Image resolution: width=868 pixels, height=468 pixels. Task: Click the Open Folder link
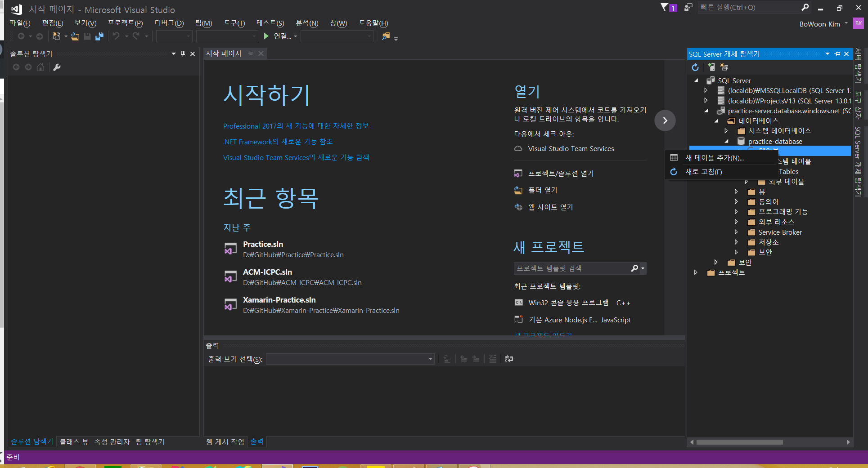click(x=543, y=190)
